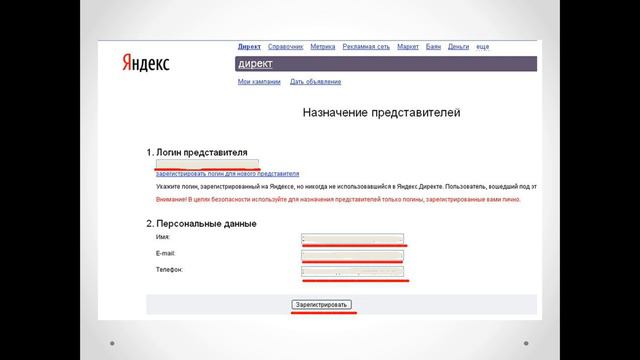Click the red Внимание! warning text
The image size is (640, 360).
338,200
